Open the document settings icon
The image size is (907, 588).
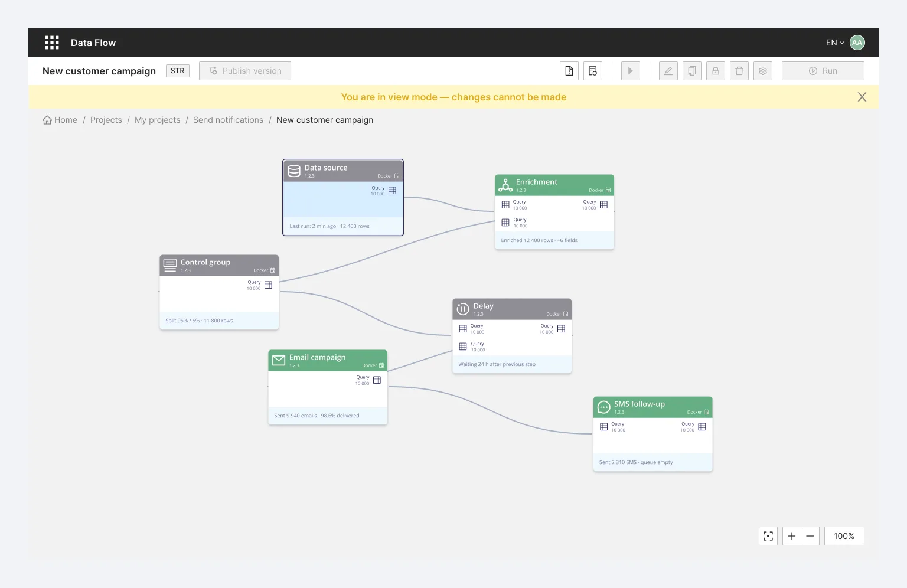tap(593, 71)
